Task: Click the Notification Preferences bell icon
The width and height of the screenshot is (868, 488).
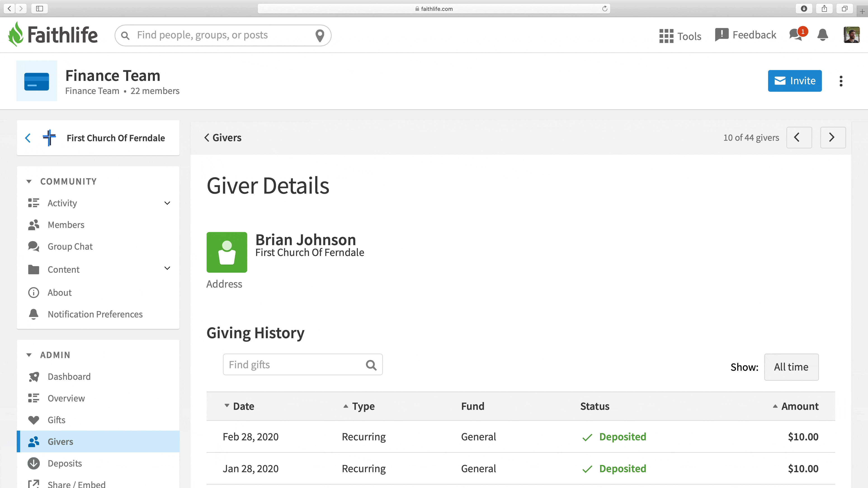Action: coord(33,314)
